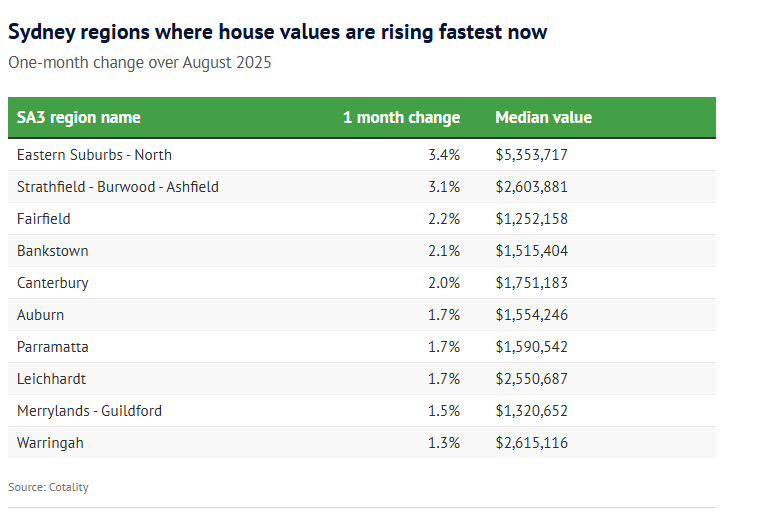Click the Fairfield region cell

point(44,219)
